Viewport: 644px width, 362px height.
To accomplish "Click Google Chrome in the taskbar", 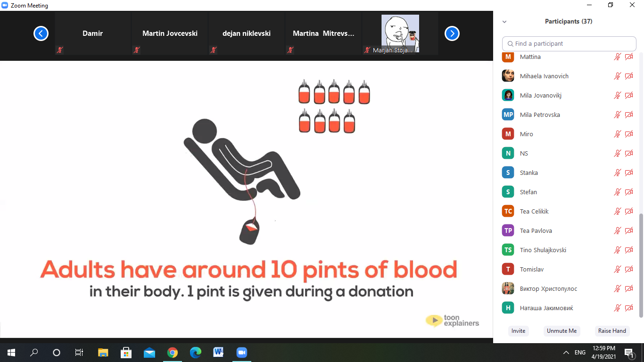I will point(173,352).
